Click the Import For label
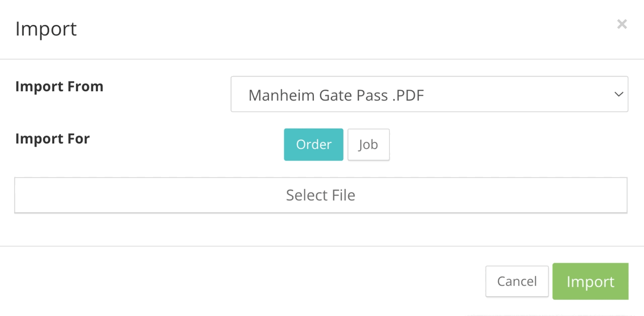The width and height of the screenshot is (644, 316). click(x=52, y=138)
